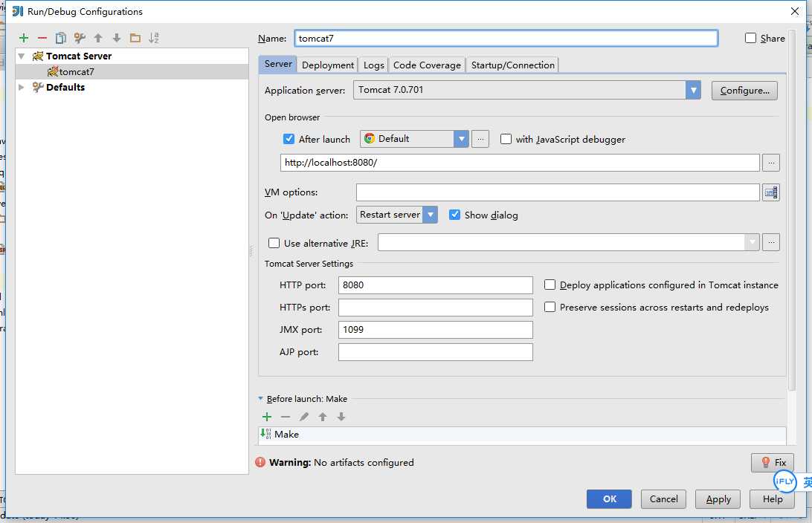The width and height of the screenshot is (812, 523).
Task: Click the vertical scrollbar of settings panel
Action: 791,209
